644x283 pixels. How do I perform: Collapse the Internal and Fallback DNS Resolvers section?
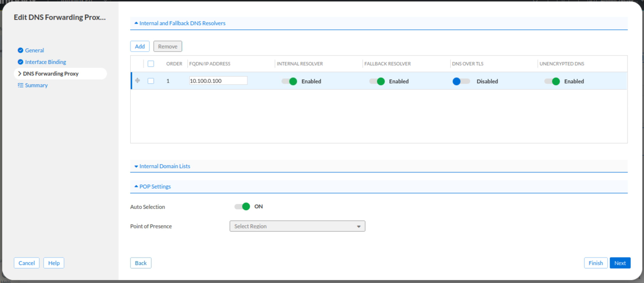pyautogui.click(x=182, y=23)
